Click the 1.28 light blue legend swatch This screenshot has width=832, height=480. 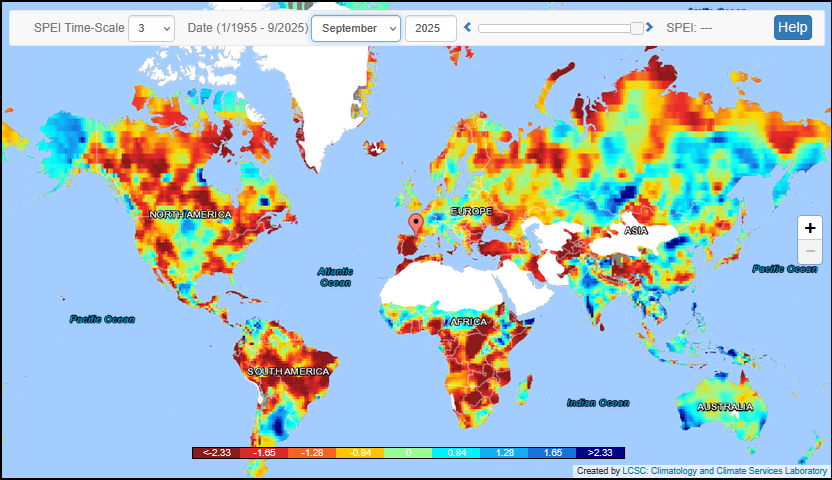(x=504, y=453)
